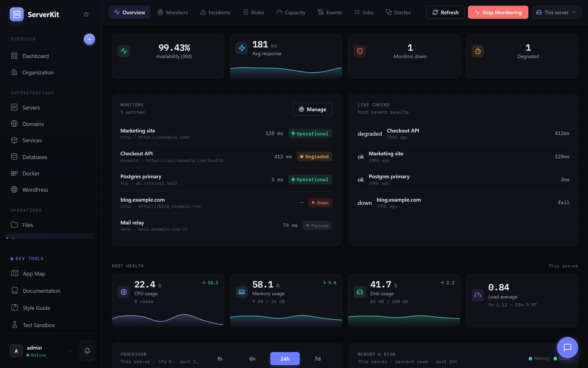Click the Disk usage drive icon

pos(360,292)
